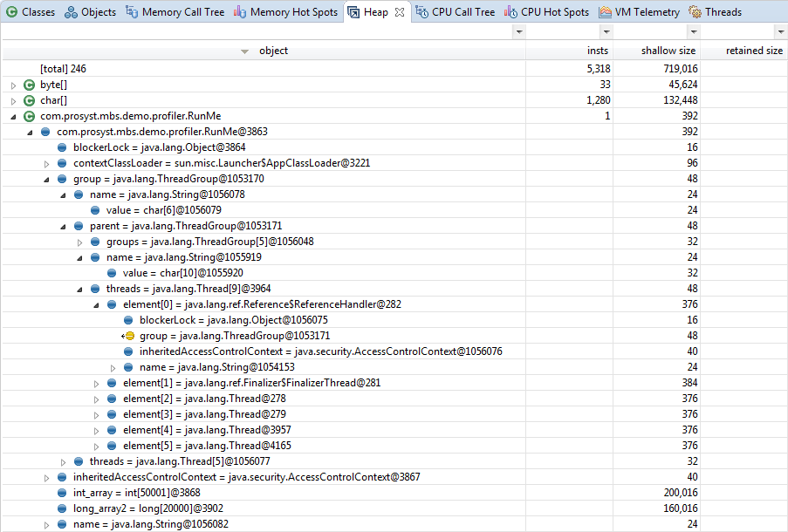788x532 pixels.
Task: Click the CPU Call Tree tab icon
Action: point(421,12)
